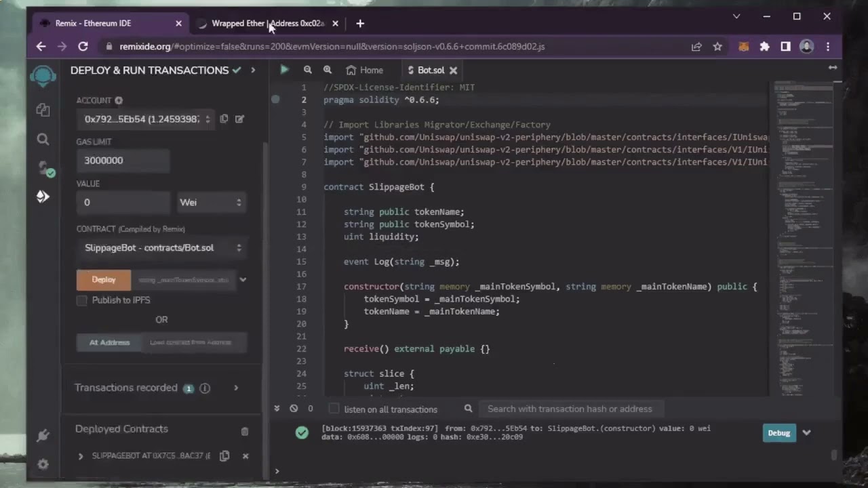Toggle the side panel with double-arrow icon
Viewport: 868px width, 488px height.
[833, 67]
